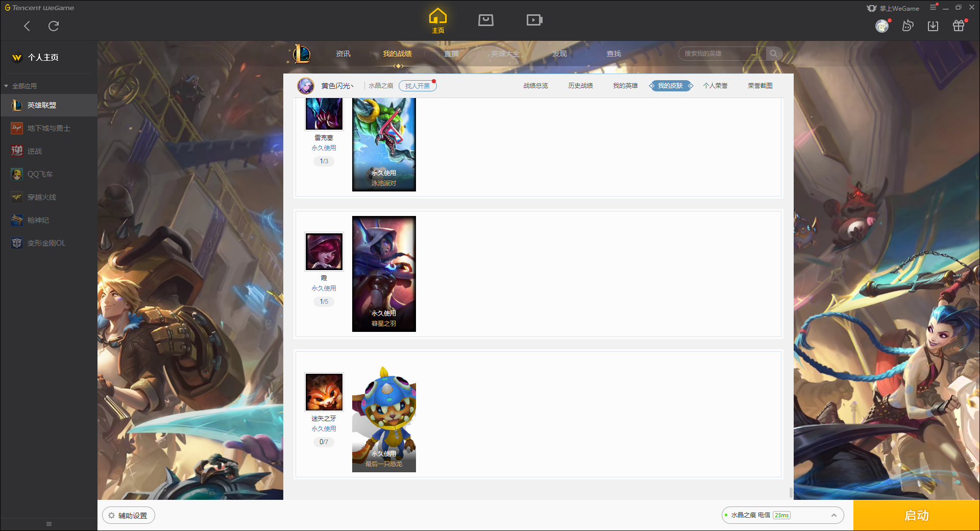Click the 1/3 skin count badge
Image resolution: width=980 pixels, height=531 pixels.
(x=324, y=161)
